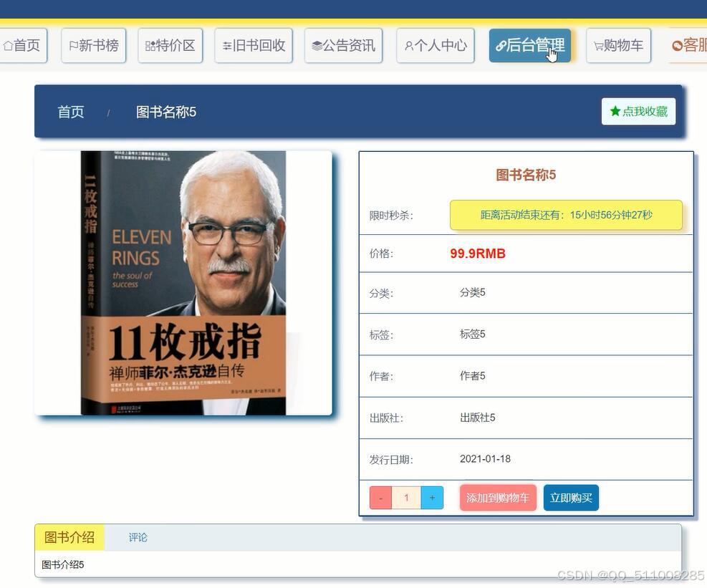Click the 图书介绍5 description text
This screenshot has width=707, height=588.
62,564
